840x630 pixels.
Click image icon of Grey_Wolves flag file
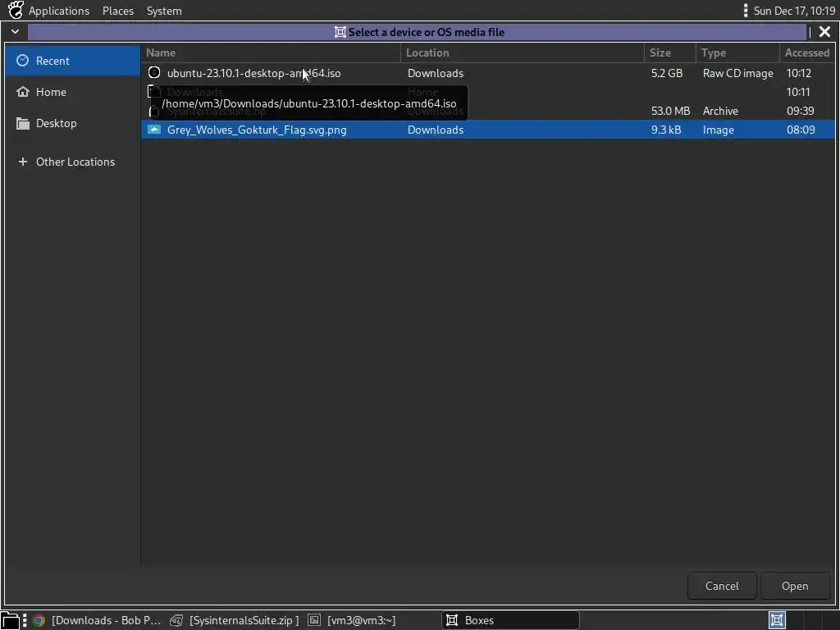pyautogui.click(x=154, y=129)
